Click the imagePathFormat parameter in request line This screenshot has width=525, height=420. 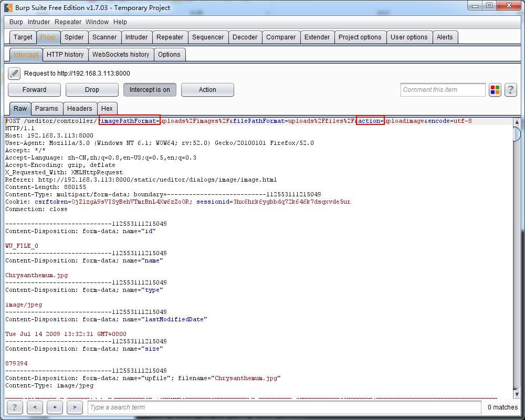point(129,121)
